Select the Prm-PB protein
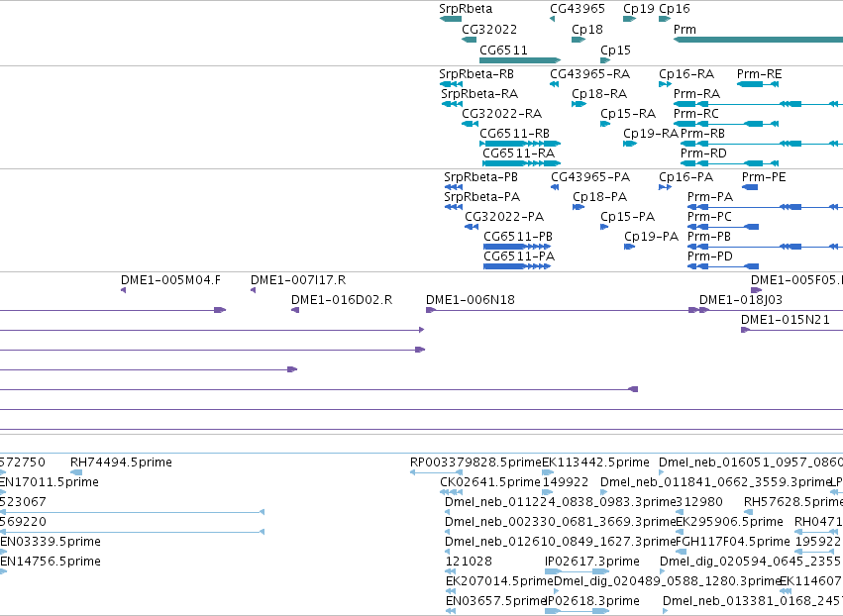The width and height of the screenshot is (843, 616). [765, 247]
